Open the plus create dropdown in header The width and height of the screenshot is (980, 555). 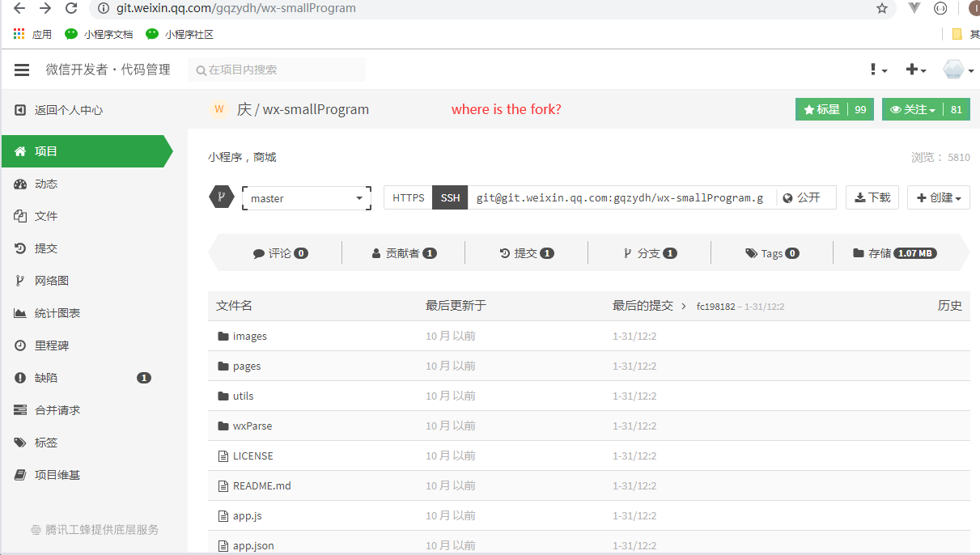pyautogui.click(x=916, y=70)
